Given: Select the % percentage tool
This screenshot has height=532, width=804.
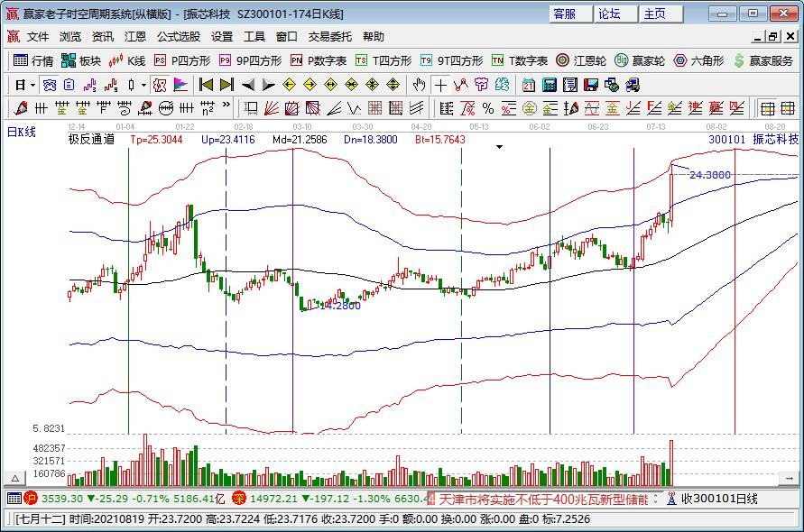Looking at the screenshot, I should 487,108.
